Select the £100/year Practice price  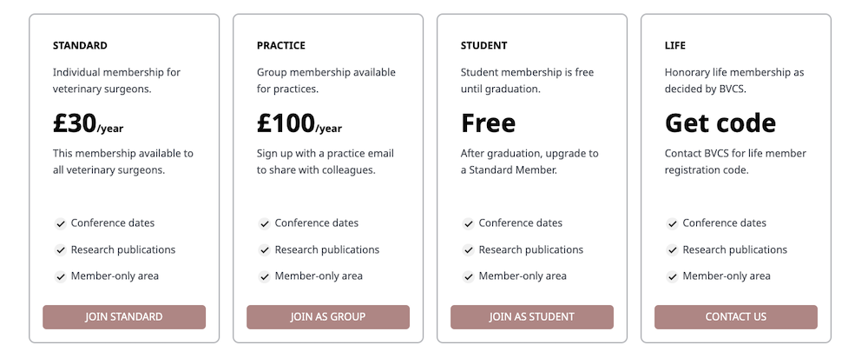point(299,124)
